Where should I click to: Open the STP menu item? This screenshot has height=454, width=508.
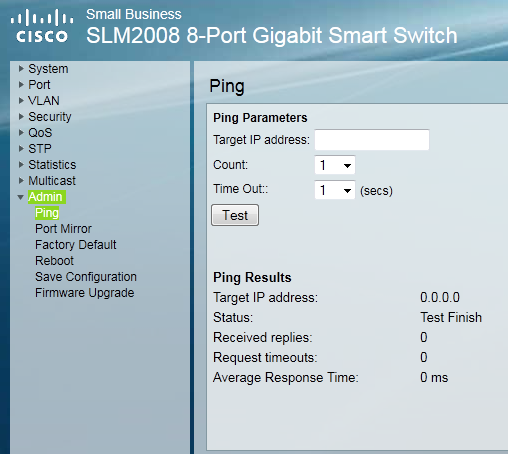pyautogui.click(x=40, y=149)
